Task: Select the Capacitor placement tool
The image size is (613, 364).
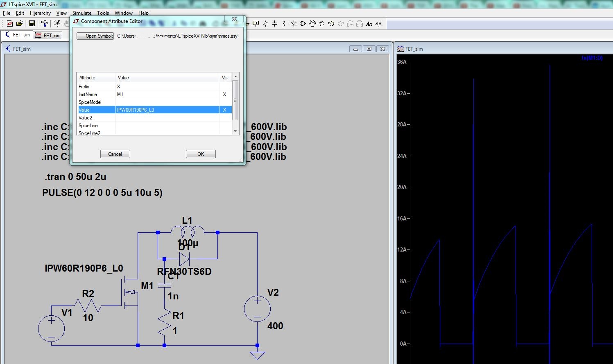Action: click(x=275, y=24)
